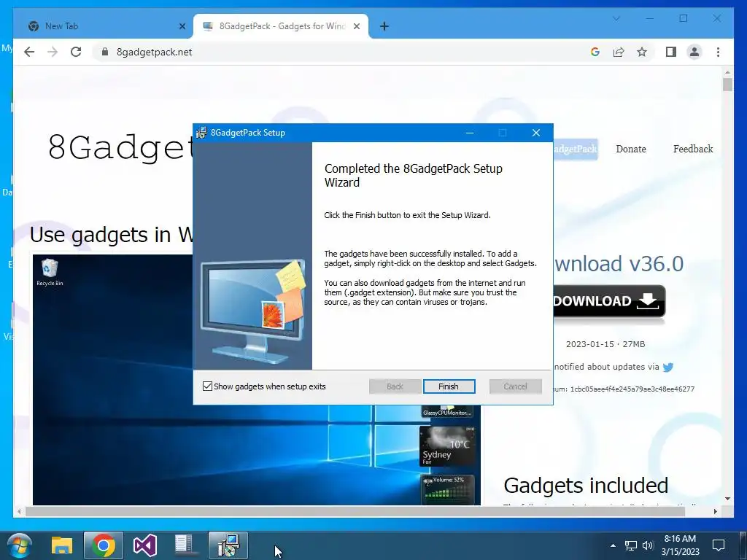Open the clock showing 8:16 AM
The width and height of the screenshot is (747, 560).
pos(681,545)
